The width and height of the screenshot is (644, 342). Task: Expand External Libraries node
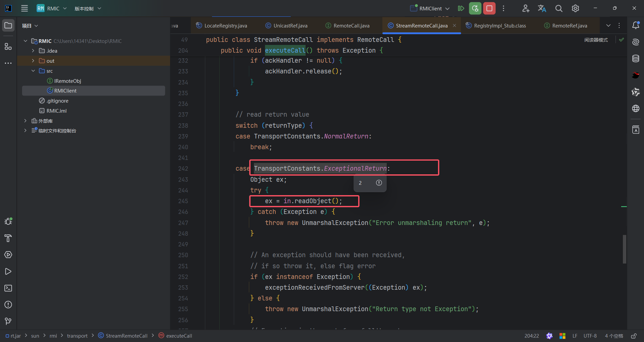tap(25, 121)
